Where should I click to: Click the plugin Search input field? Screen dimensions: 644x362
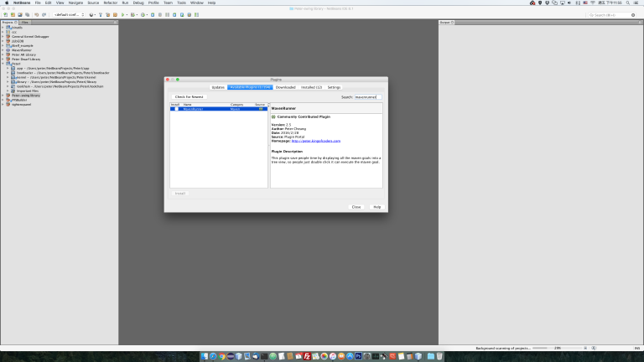(368, 97)
